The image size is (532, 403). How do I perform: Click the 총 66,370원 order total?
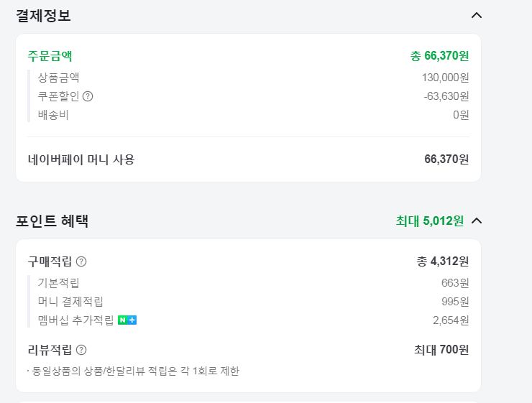(x=439, y=56)
